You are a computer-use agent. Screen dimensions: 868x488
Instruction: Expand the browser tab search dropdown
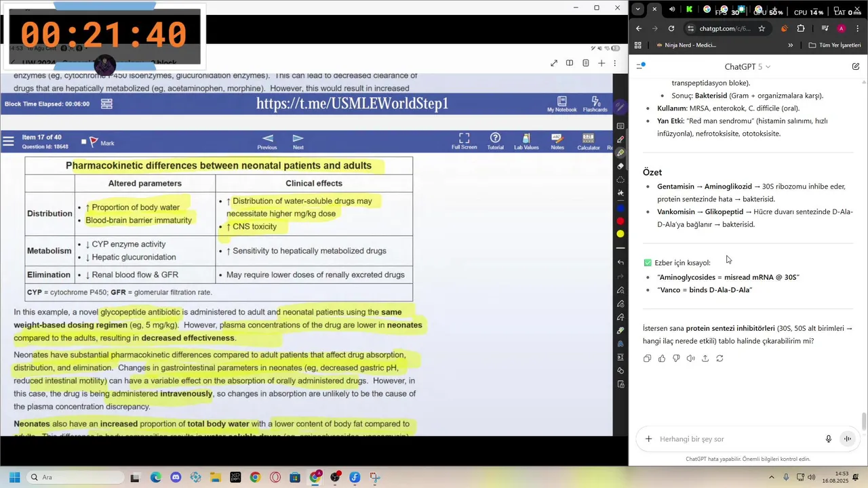(638, 9)
